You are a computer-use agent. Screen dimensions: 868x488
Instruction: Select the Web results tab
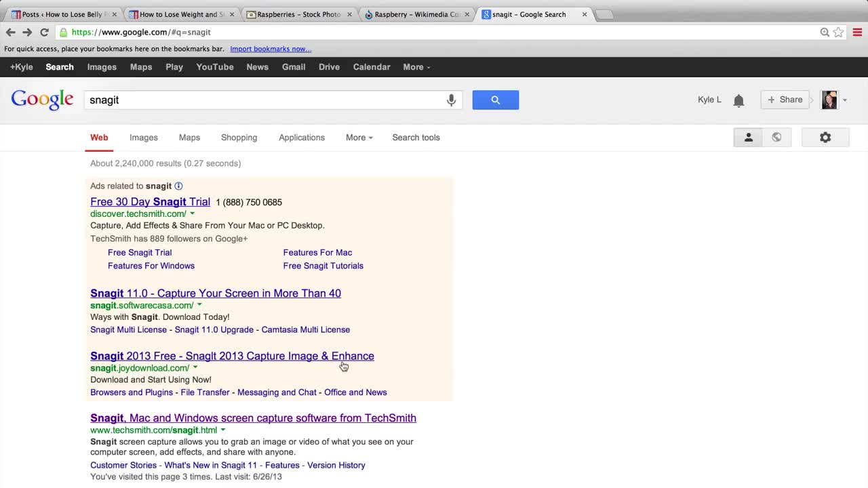[x=99, y=138]
